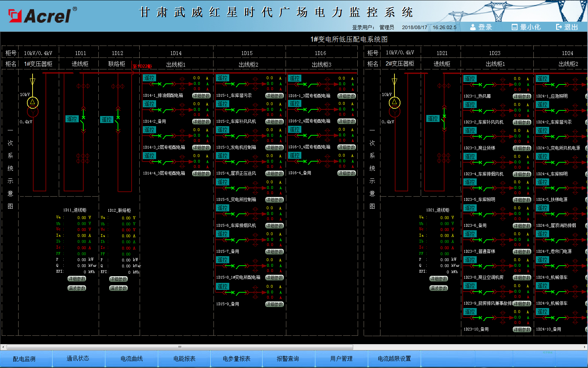Switch to 通讯状态 tab
This screenshot has width=588, height=368.
[x=78, y=359]
